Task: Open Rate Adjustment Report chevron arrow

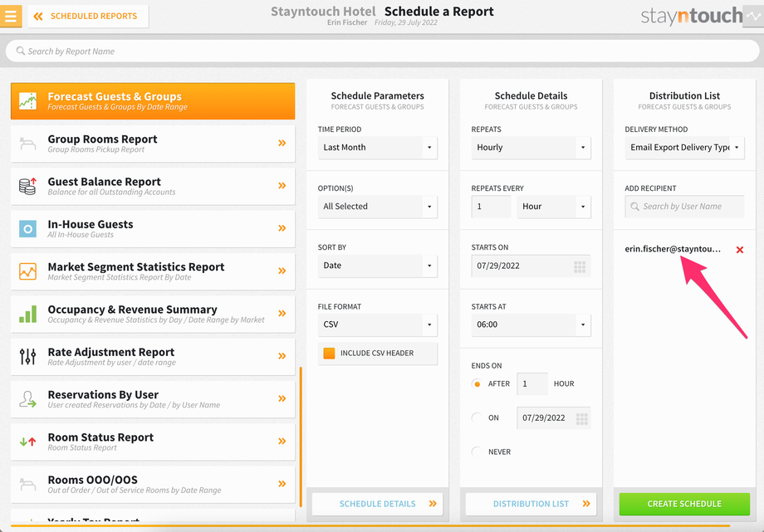Action: click(282, 356)
